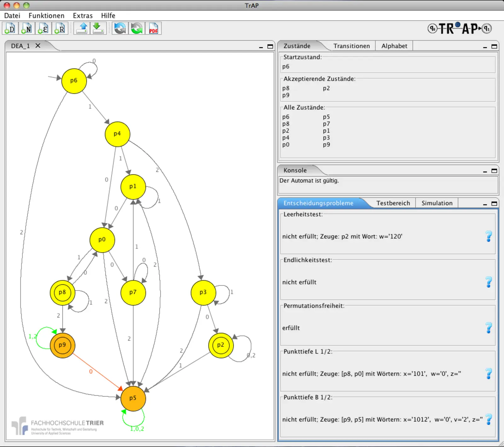Viewport: 504px width, 447px height.
Task: Add a new epsilon automaton via toolbar
Action: tap(43, 29)
